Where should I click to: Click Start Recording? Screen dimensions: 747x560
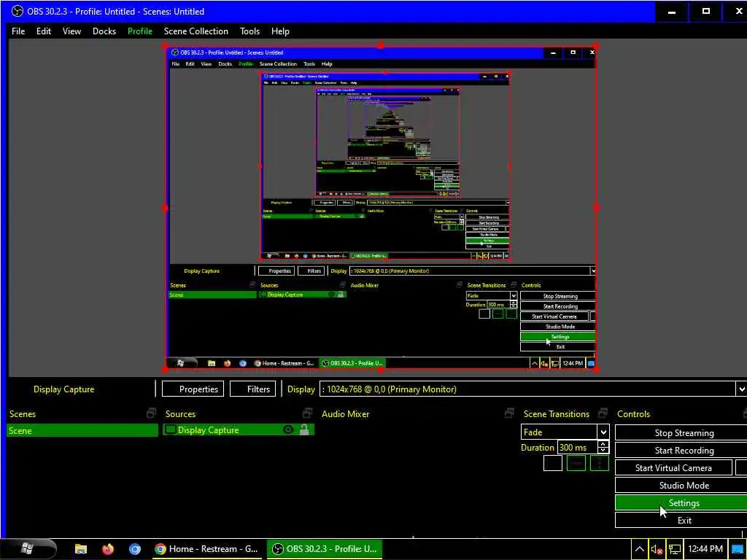[681, 451]
